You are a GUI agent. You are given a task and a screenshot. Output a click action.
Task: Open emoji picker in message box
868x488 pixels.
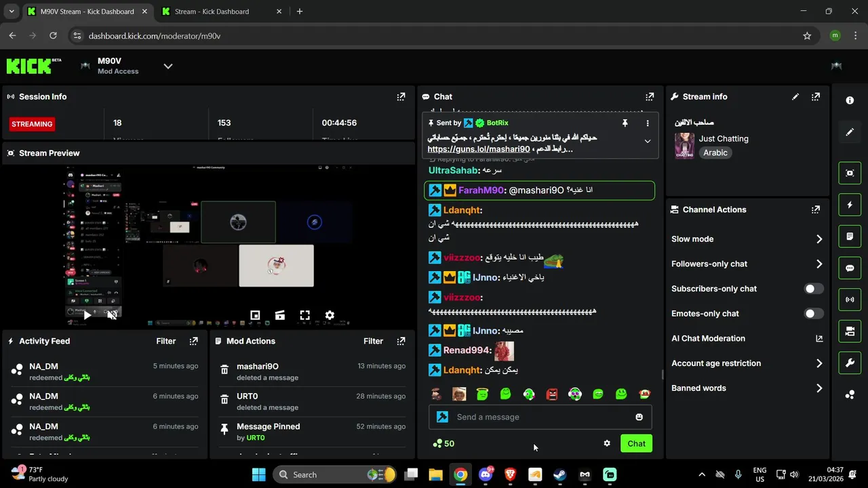639,417
